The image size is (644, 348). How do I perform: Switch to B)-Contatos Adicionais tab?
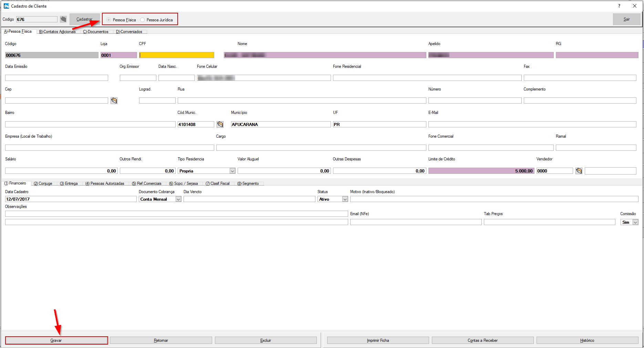click(x=57, y=32)
